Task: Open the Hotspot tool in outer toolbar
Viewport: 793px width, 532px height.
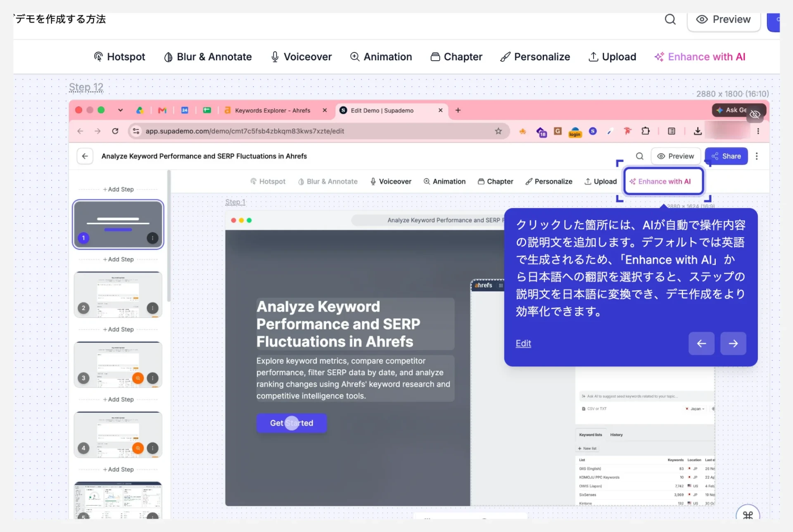Action: click(120, 57)
